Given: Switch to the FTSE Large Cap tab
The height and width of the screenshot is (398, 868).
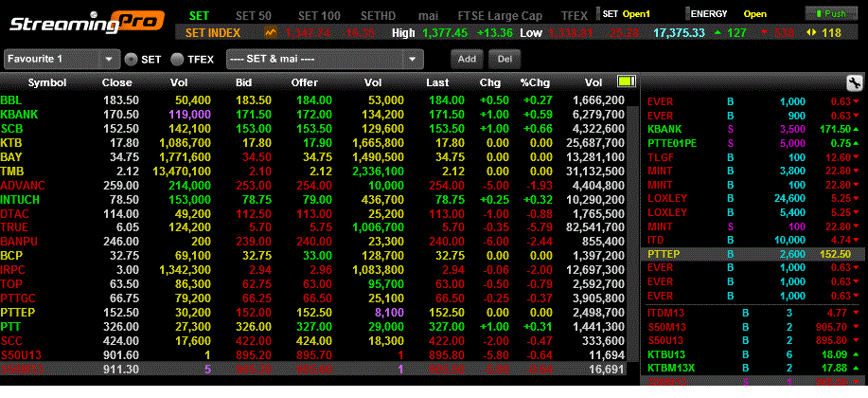Looking at the screenshot, I should (x=500, y=15).
